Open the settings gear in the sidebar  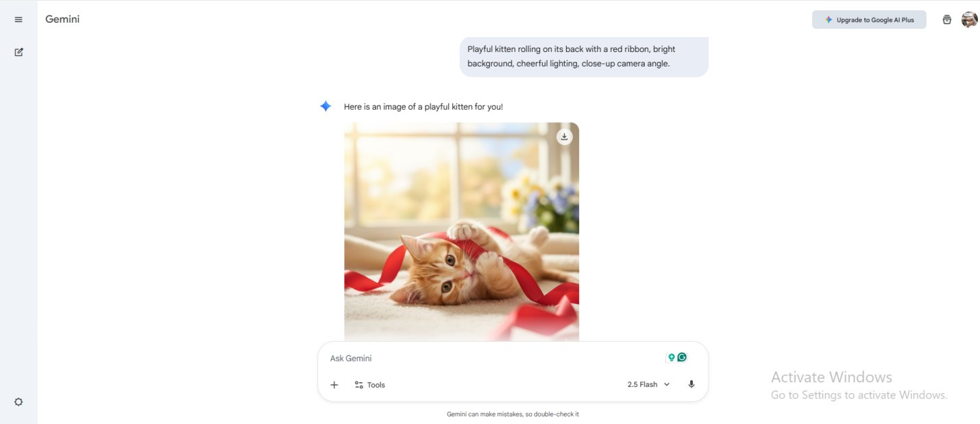pos(19,402)
